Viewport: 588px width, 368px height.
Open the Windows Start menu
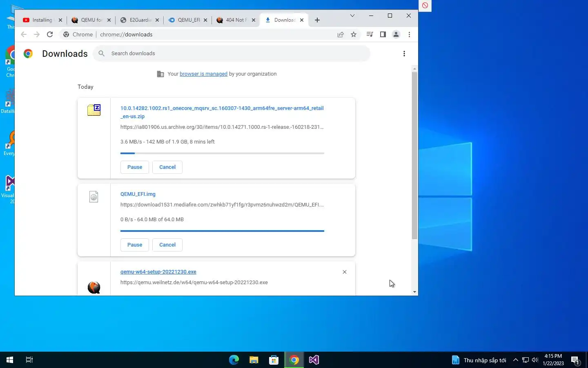click(x=10, y=360)
